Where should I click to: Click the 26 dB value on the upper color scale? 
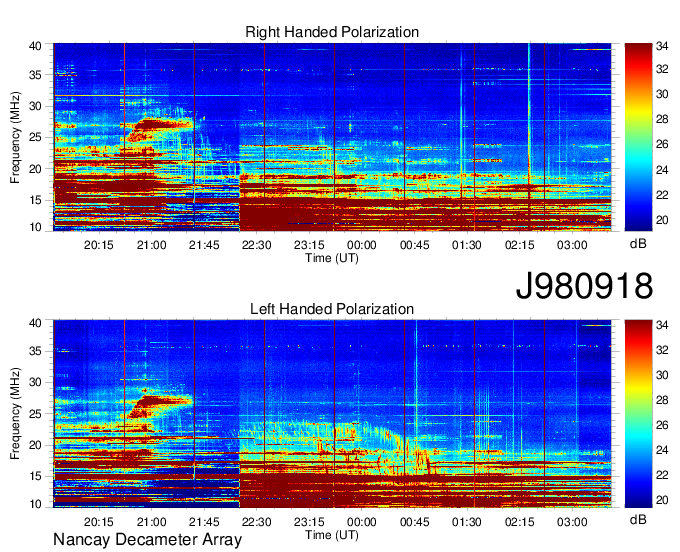click(662, 144)
